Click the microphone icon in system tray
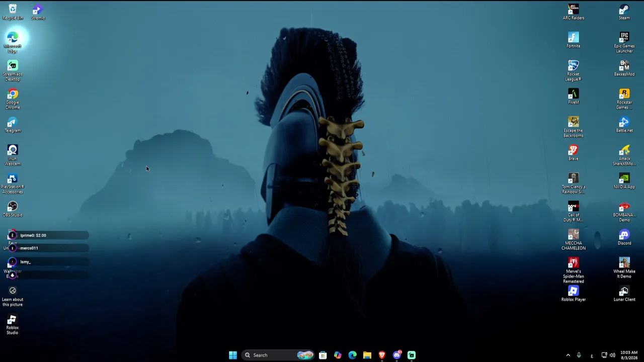The image size is (644, 362). tap(579, 355)
